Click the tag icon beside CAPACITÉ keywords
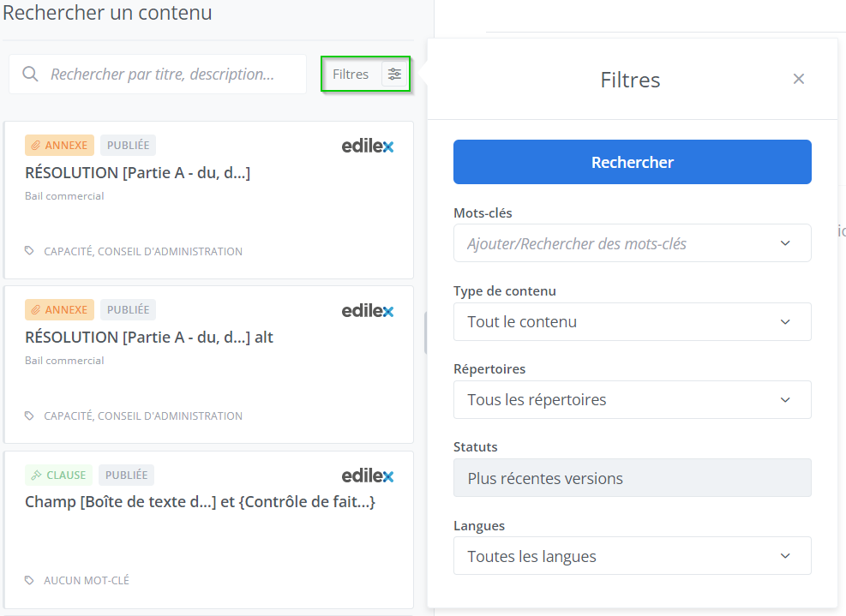846x616 pixels. [30, 251]
